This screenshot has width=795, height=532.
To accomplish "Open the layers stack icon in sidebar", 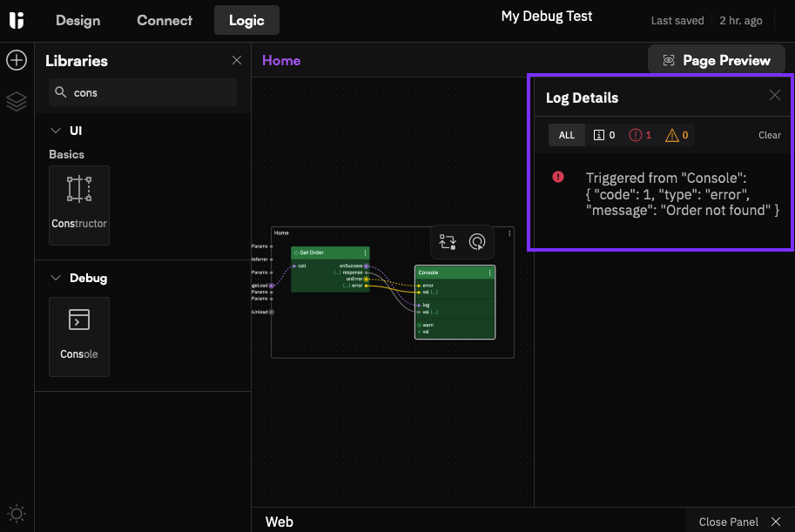I will pos(17,102).
